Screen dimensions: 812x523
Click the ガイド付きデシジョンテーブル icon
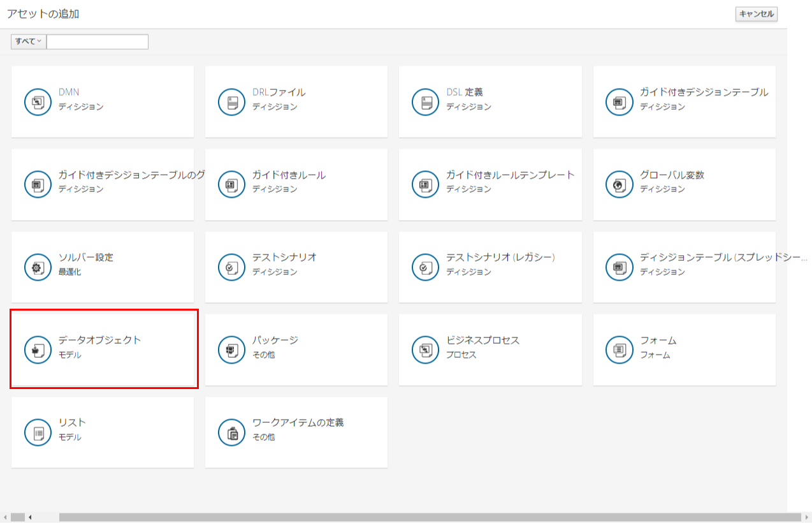(620, 102)
